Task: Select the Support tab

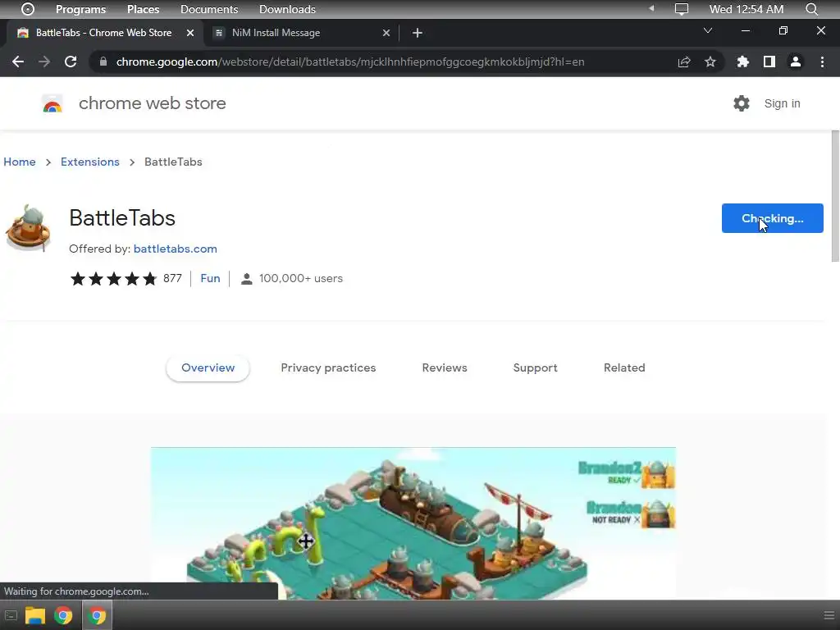Action: [x=535, y=368]
